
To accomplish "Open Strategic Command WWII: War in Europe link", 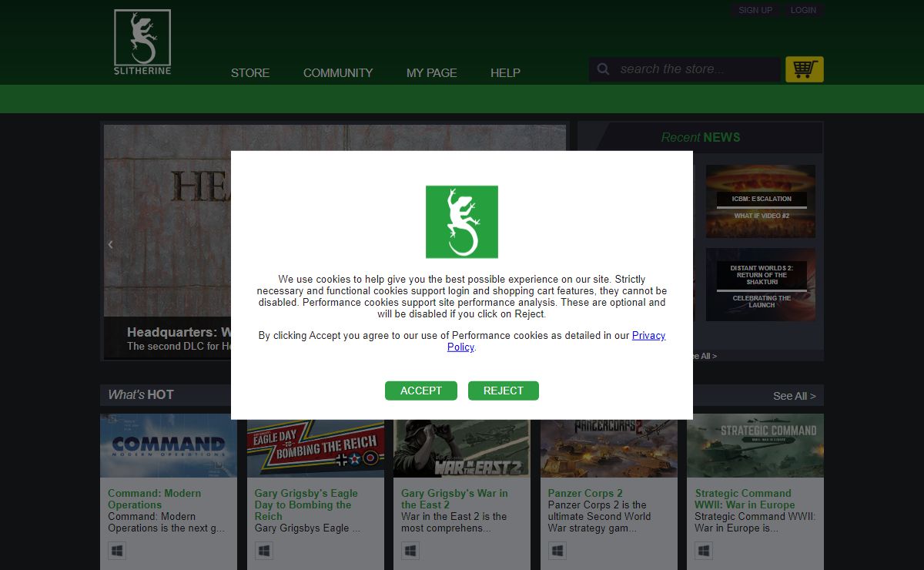I will click(745, 499).
